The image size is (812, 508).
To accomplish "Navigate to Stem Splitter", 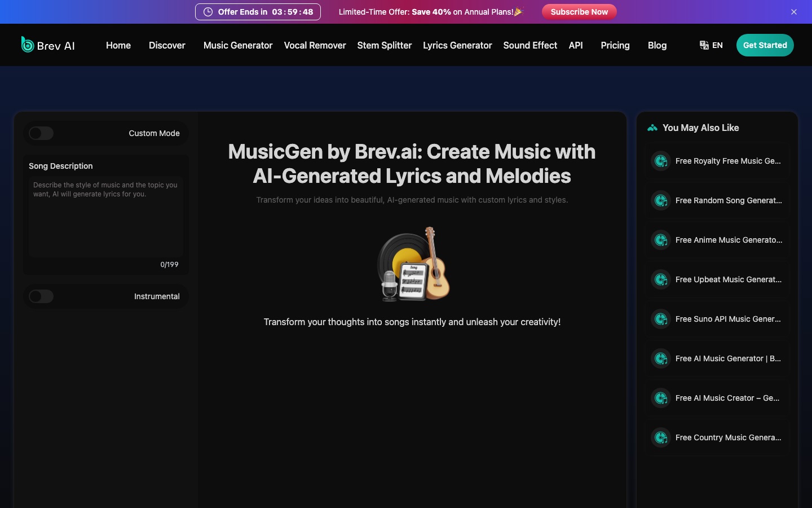I will pyautogui.click(x=385, y=45).
